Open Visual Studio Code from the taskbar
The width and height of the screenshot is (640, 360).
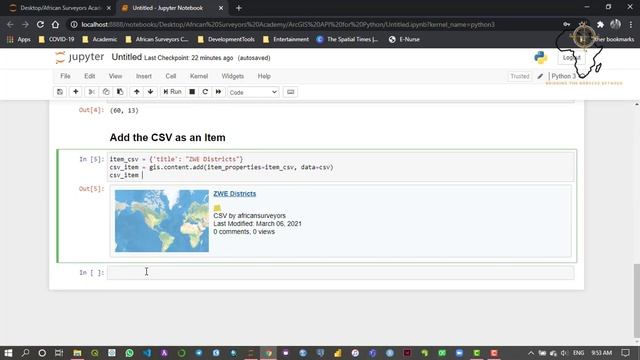pos(147,353)
